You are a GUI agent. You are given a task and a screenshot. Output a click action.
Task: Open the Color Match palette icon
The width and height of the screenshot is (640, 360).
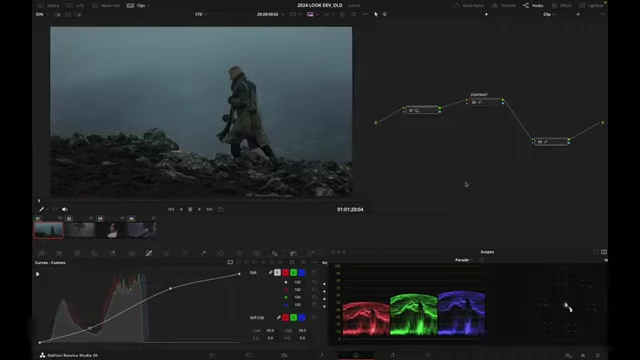pos(59,253)
